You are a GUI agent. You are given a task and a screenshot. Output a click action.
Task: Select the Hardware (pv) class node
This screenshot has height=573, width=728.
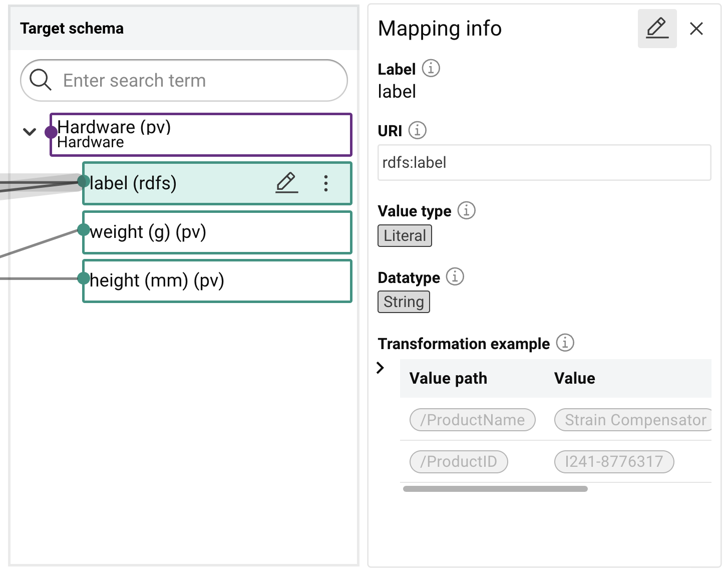[200, 135]
